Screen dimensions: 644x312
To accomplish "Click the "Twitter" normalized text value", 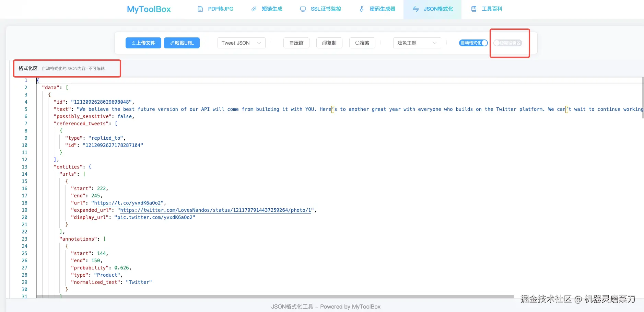I will [x=139, y=282].
